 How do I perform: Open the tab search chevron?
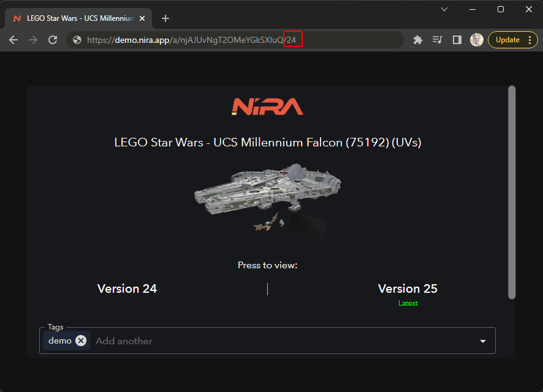444,9
